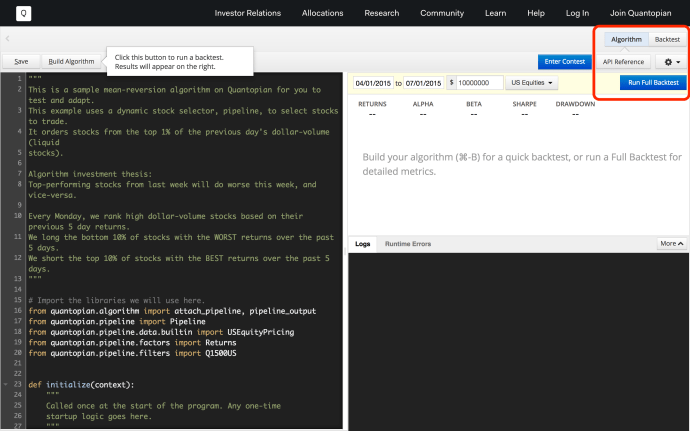
Task: Open the Research menu
Action: pyautogui.click(x=382, y=13)
